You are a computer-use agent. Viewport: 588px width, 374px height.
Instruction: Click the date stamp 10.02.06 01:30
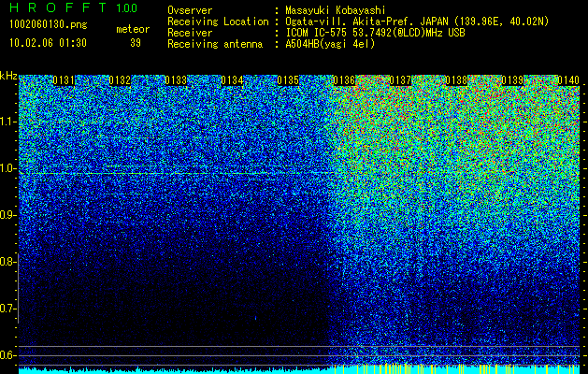[x=48, y=43]
